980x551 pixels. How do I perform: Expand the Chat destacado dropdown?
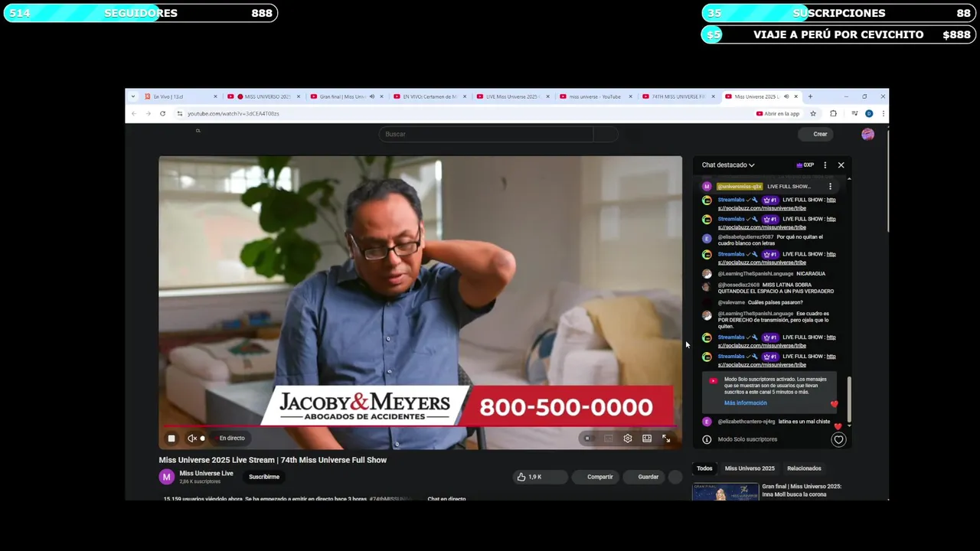click(728, 165)
